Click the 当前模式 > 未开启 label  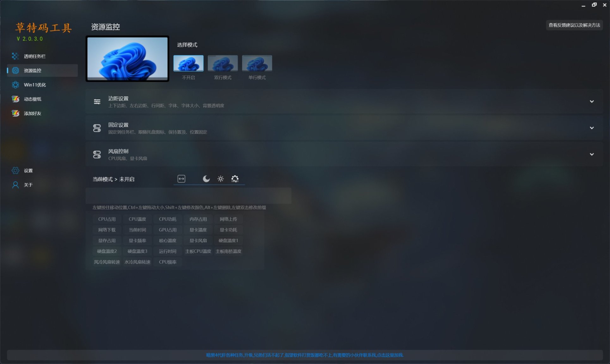pyautogui.click(x=113, y=179)
